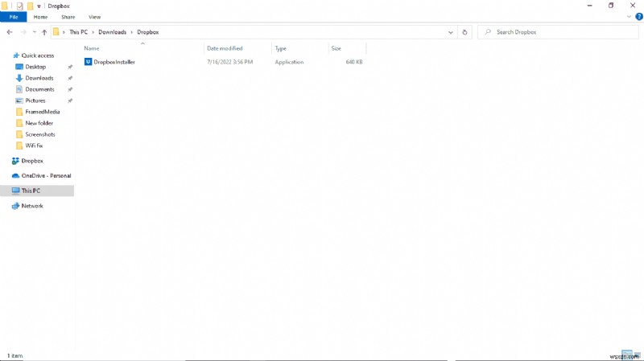Click the Properties quick access toolbar icon
Screen dimensions: 644x361
[x=19, y=6]
